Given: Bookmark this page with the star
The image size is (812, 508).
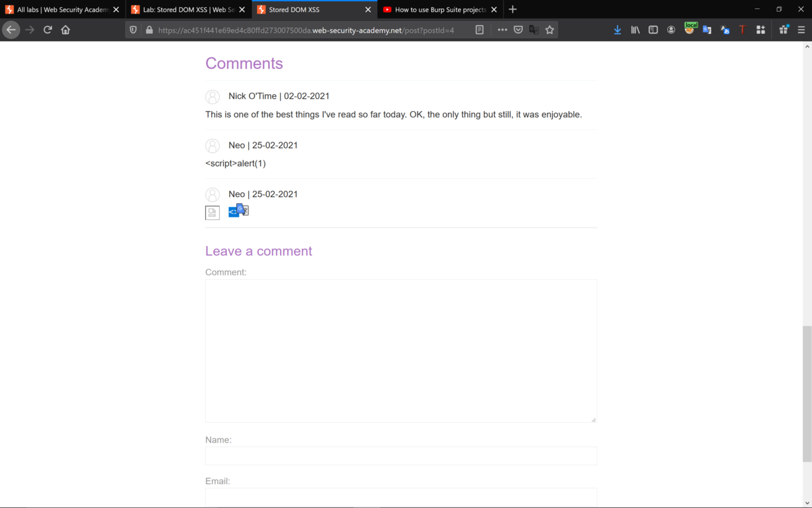Looking at the screenshot, I should [x=549, y=30].
